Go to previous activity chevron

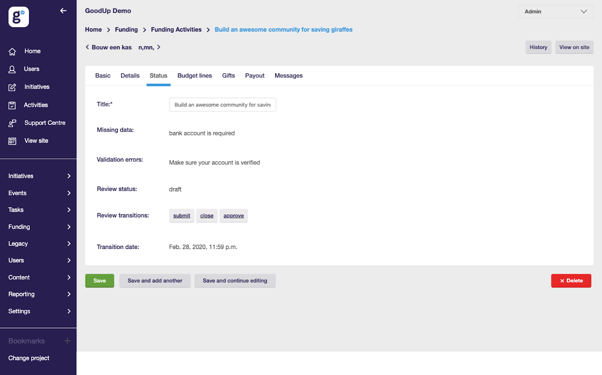(x=87, y=47)
